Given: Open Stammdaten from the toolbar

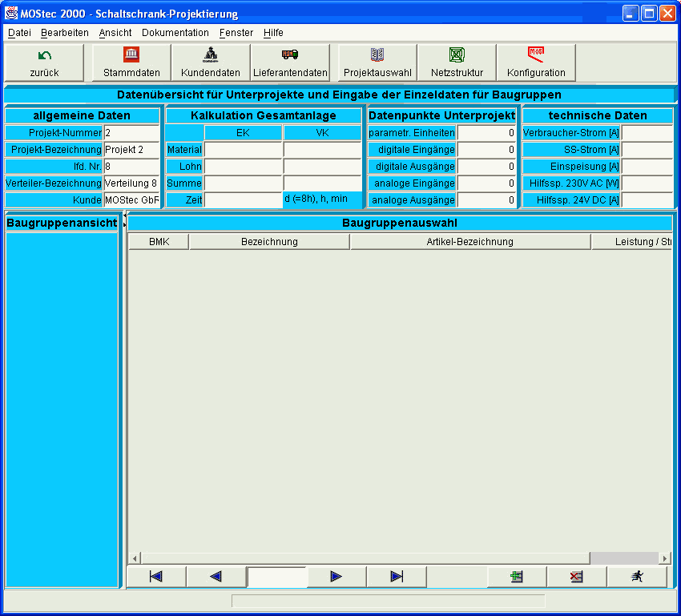Looking at the screenshot, I should pos(131,62).
